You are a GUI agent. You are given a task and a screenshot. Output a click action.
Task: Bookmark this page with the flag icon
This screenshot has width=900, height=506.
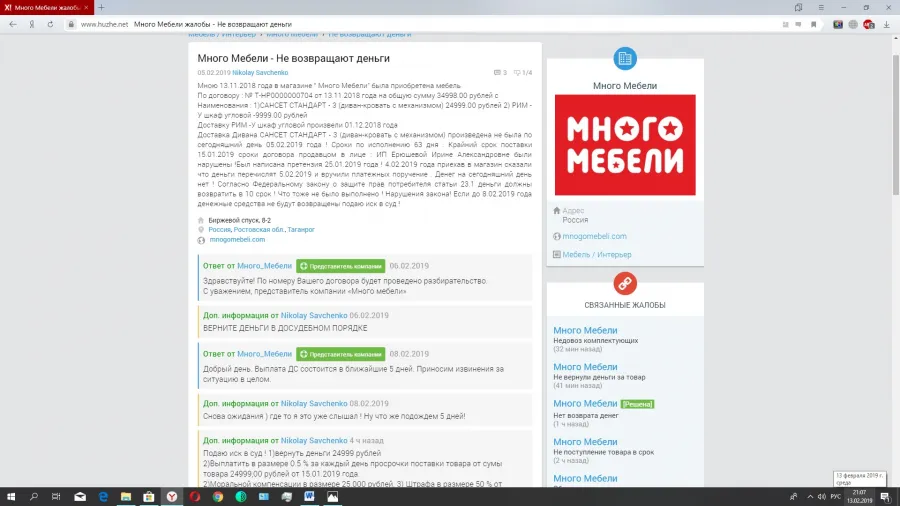813,24
